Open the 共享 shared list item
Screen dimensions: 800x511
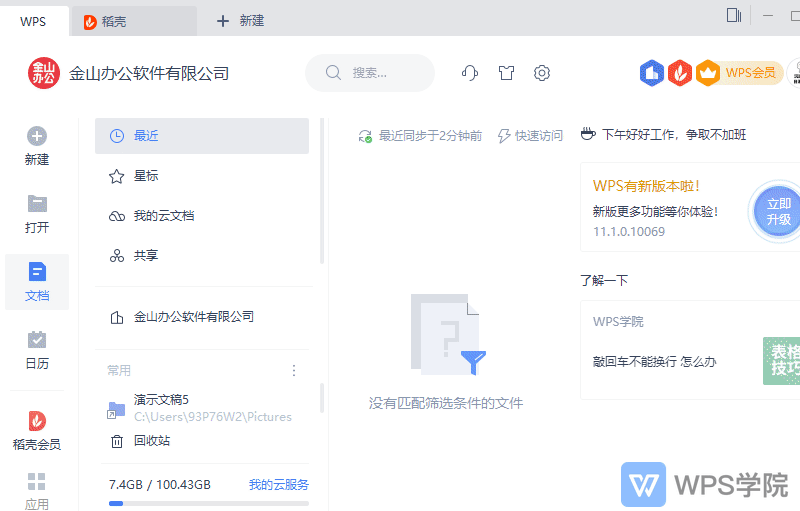click(202, 256)
